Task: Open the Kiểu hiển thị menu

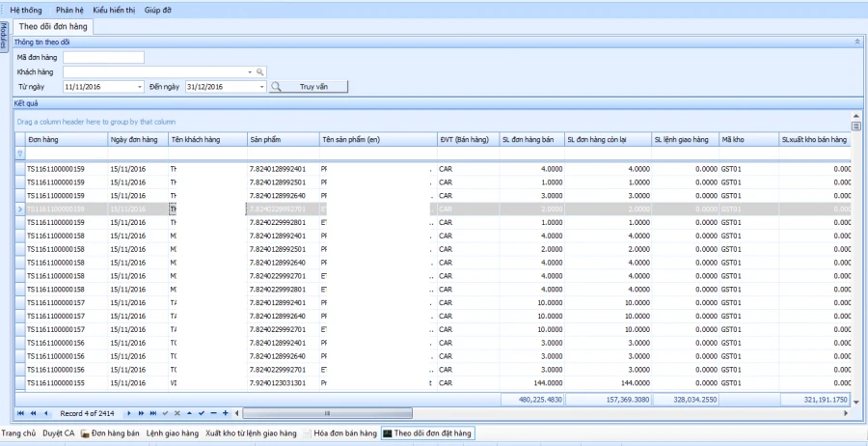Action: tap(114, 10)
